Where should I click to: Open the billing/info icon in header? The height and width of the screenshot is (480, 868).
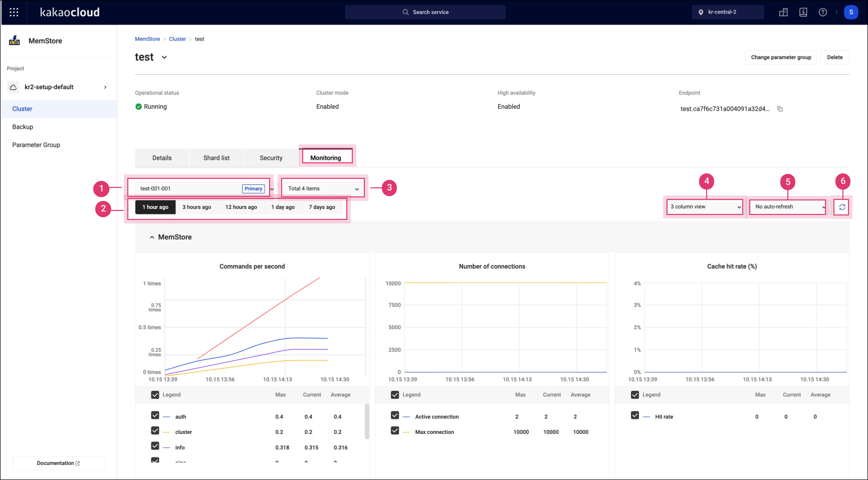pos(803,12)
